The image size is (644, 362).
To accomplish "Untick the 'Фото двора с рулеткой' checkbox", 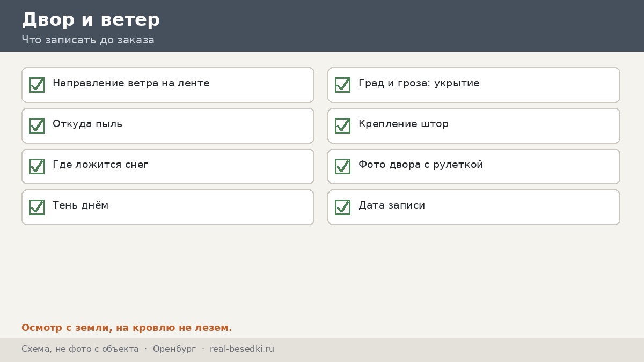I will (342, 166).
